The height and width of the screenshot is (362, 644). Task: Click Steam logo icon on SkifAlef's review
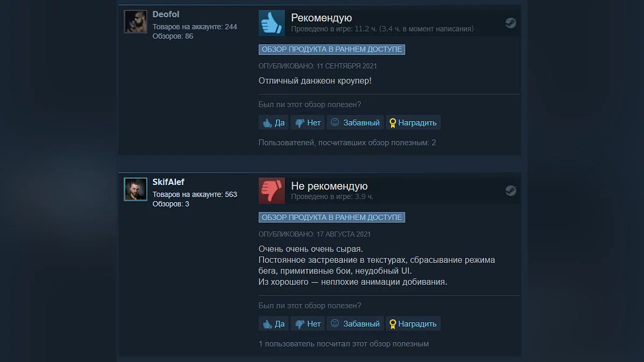510,190
